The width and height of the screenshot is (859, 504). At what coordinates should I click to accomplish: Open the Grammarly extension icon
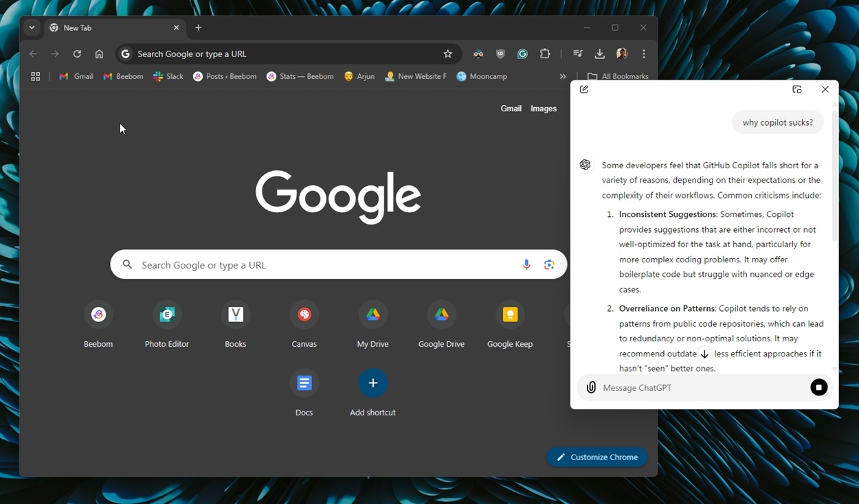click(x=522, y=54)
